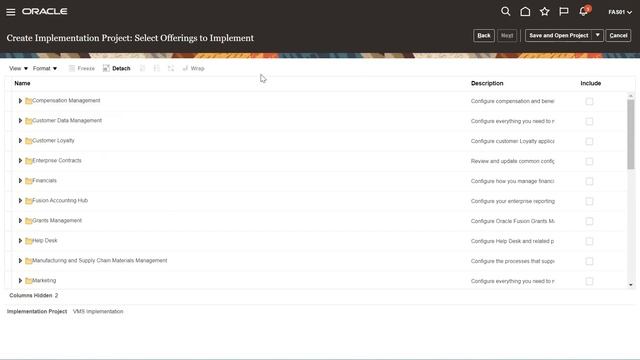Expand the Customer Loyalty row

(20, 141)
